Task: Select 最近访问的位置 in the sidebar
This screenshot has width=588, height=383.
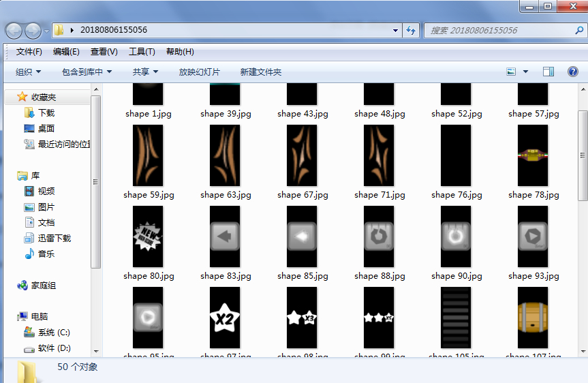Action: [57, 144]
